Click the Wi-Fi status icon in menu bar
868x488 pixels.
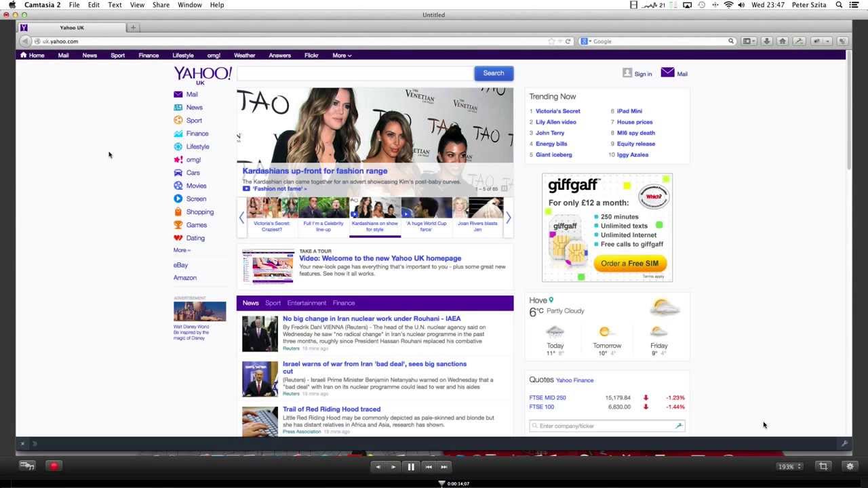click(728, 5)
